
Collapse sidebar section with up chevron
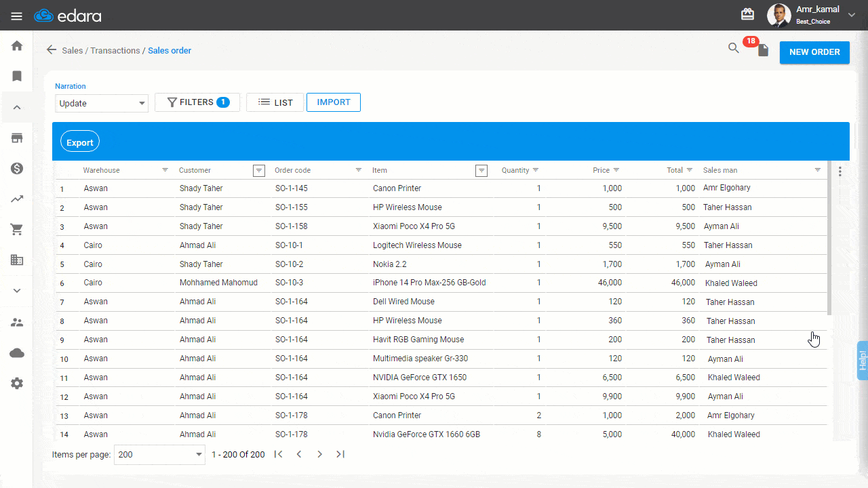17,107
